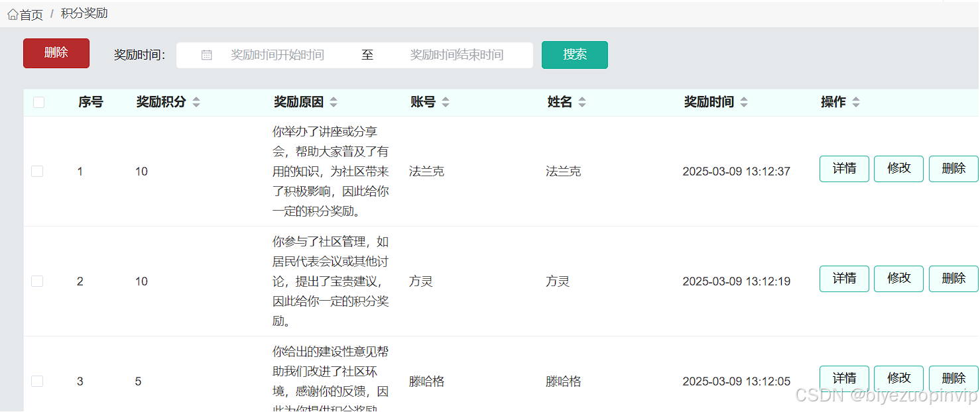Click 滕哈格 in the 姓名 column

tap(563, 382)
